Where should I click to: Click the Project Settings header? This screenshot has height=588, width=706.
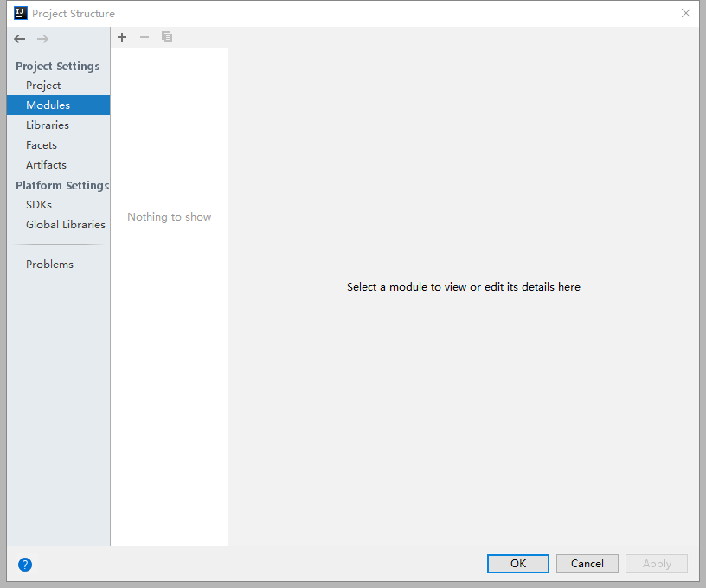pos(57,66)
